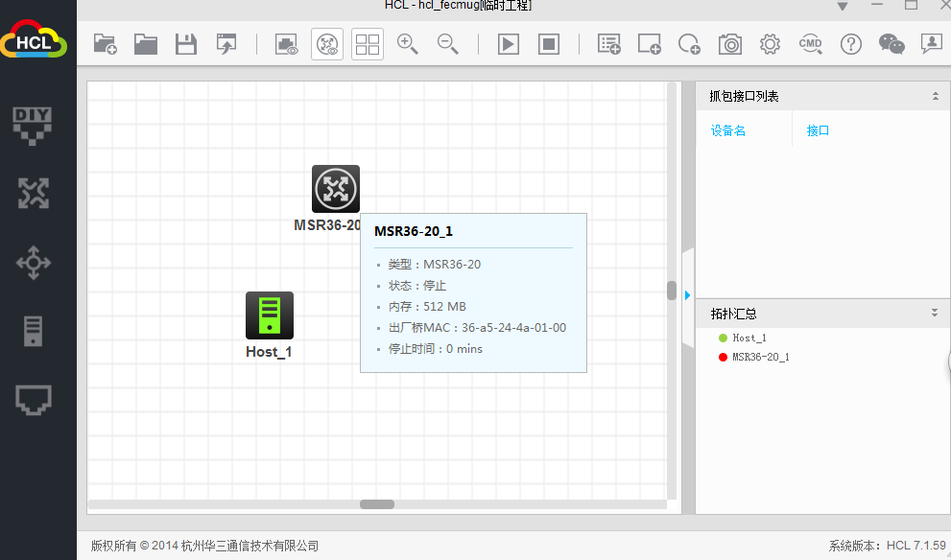
Task: Open an existing project folder icon
Action: point(146,44)
